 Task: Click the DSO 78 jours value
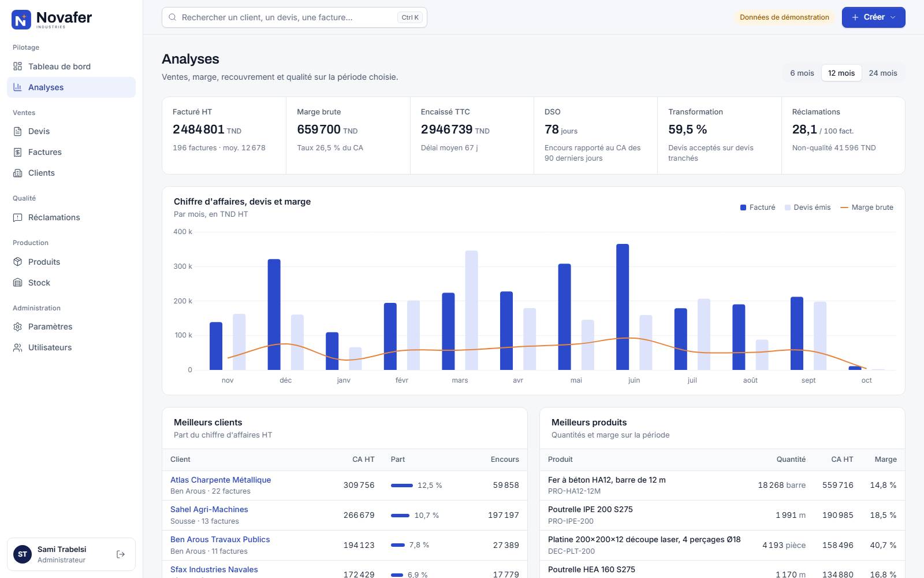pos(561,129)
